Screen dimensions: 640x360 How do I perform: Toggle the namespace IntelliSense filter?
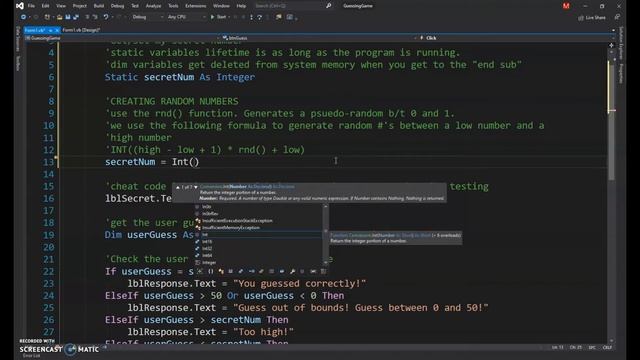(210, 271)
